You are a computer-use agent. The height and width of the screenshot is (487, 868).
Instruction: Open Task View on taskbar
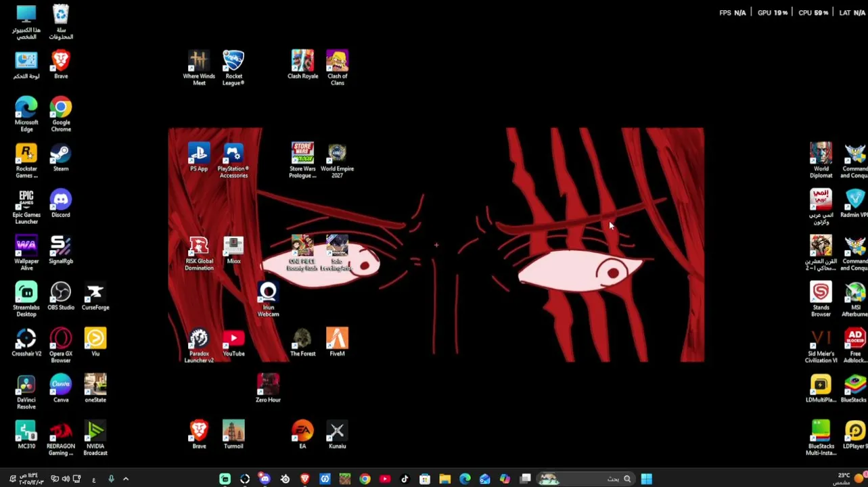click(525, 479)
